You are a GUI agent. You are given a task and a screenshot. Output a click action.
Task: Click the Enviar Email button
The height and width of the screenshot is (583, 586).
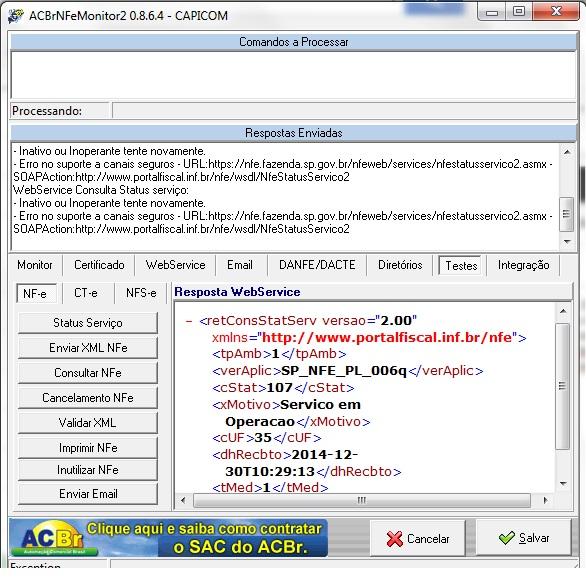[x=88, y=494]
